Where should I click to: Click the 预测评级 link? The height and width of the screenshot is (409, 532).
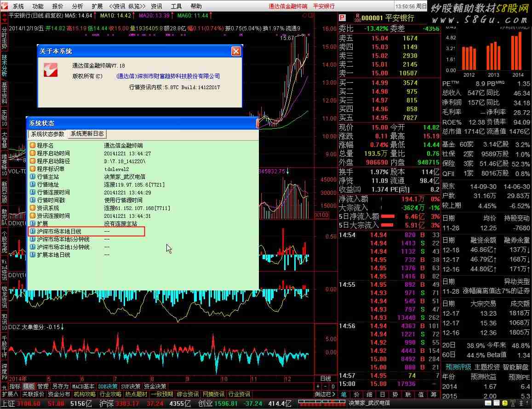coord(458,367)
